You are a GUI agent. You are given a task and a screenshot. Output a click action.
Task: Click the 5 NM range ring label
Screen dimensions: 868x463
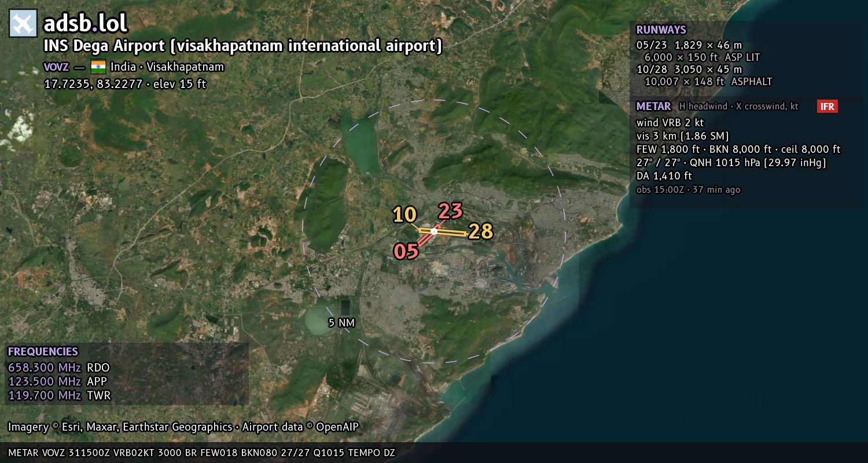(x=341, y=323)
